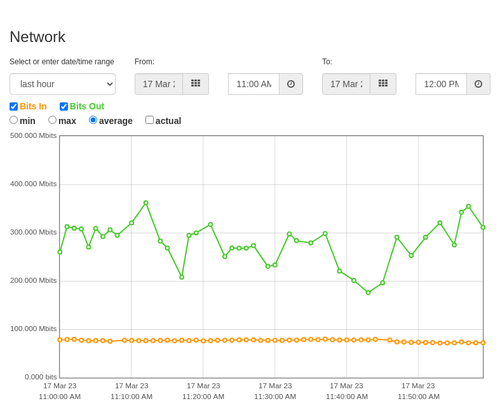The image size is (500, 403).
Task: Click the lowest Bits Out point near 11:43 AM
Action: [368, 292]
